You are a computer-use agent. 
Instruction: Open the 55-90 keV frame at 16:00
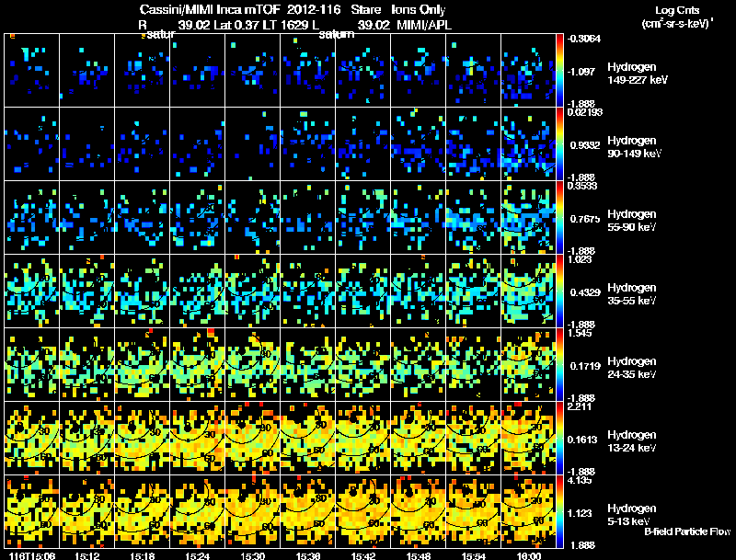pyautogui.click(x=528, y=218)
